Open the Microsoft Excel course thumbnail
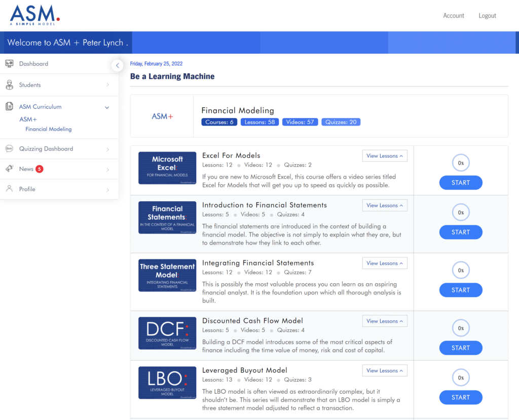Viewport: 519px width, 420px height. (167, 168)
